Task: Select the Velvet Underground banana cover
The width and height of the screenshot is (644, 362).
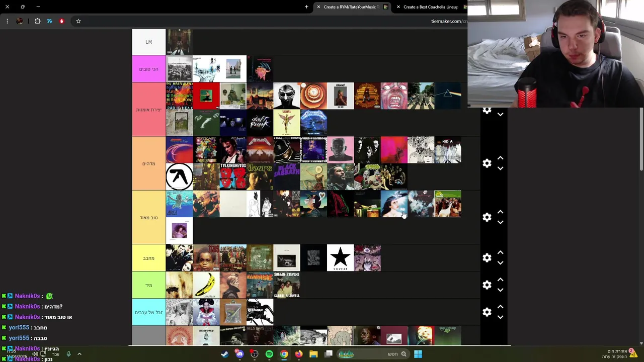Action: 206,285
